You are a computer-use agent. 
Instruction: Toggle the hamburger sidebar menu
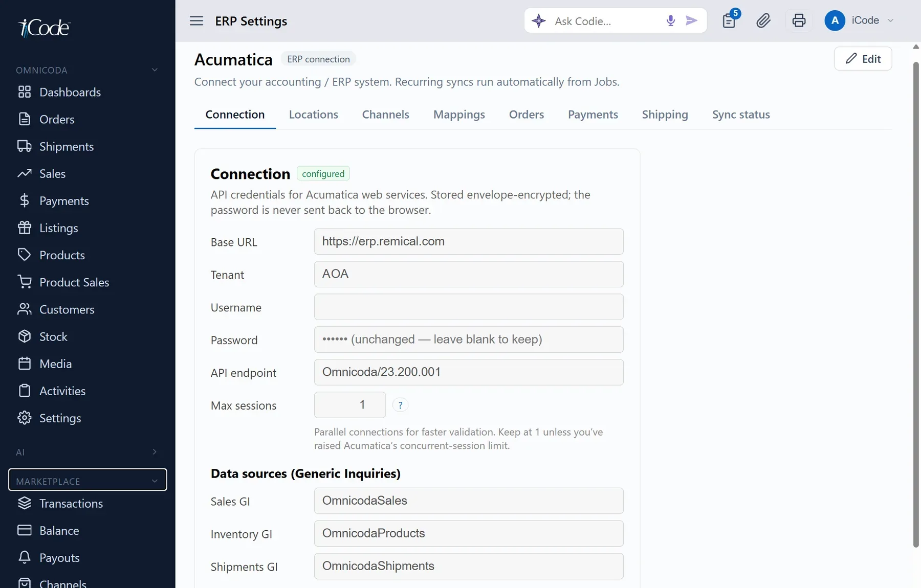click(196, 21)
